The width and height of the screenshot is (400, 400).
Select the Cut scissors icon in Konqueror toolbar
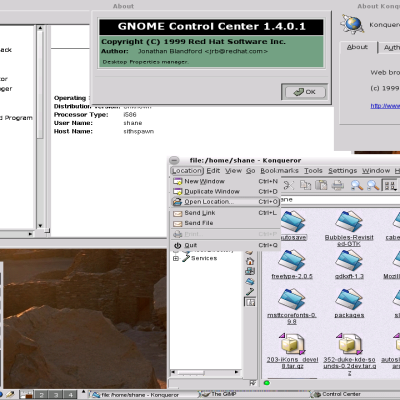click(x=289, y=185)
